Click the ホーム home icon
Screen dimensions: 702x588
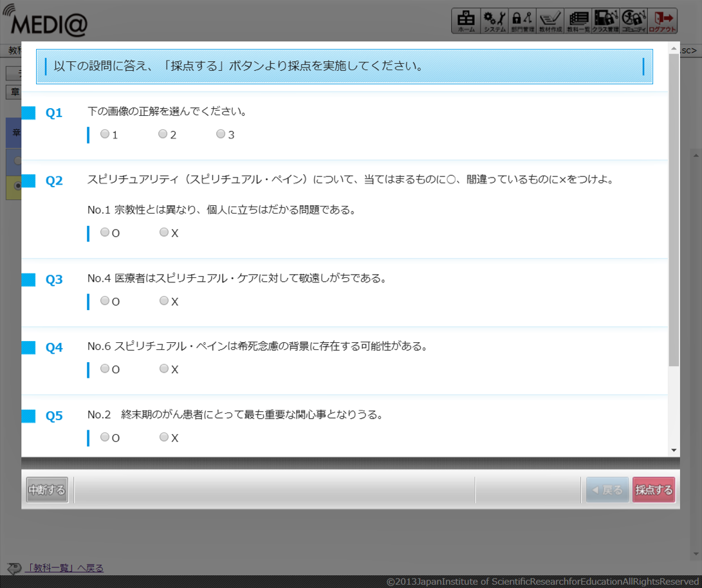(x=465, y=21)
